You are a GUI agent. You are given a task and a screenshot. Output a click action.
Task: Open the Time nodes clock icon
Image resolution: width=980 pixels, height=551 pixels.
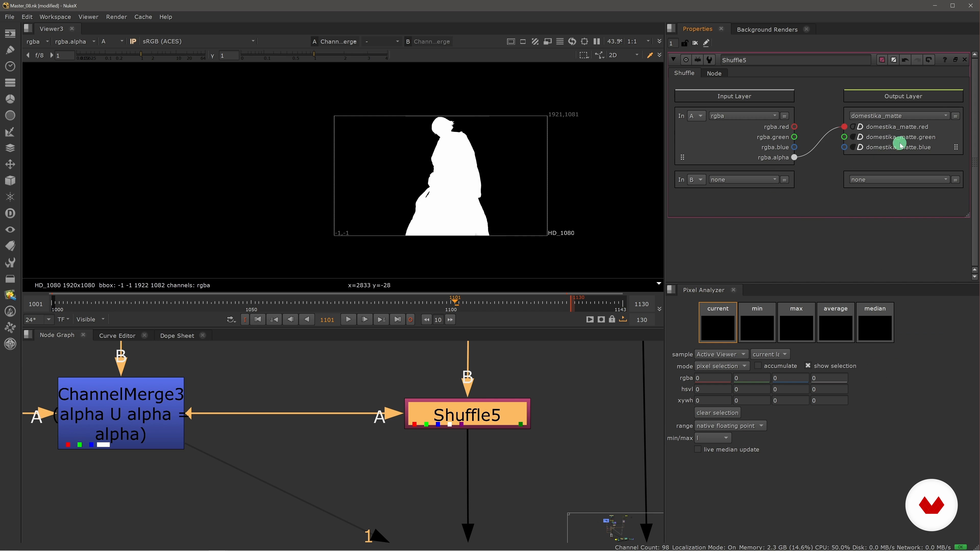coord(10,66)
